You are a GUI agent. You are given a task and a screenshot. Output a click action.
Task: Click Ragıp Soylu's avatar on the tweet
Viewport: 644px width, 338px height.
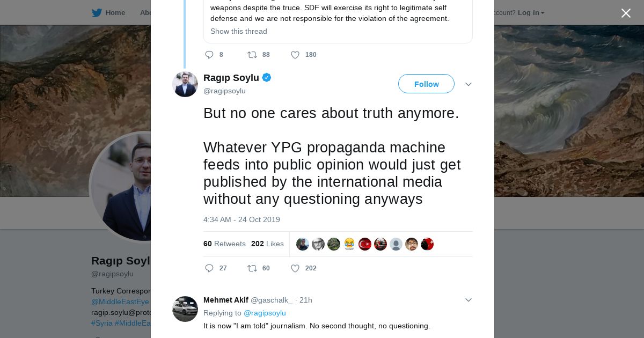185,84
